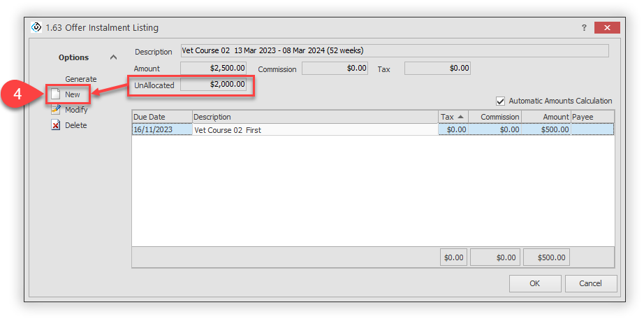Screen dimensions: 644x319
Task: Click the Amount column header
Action: pos(546,117)
